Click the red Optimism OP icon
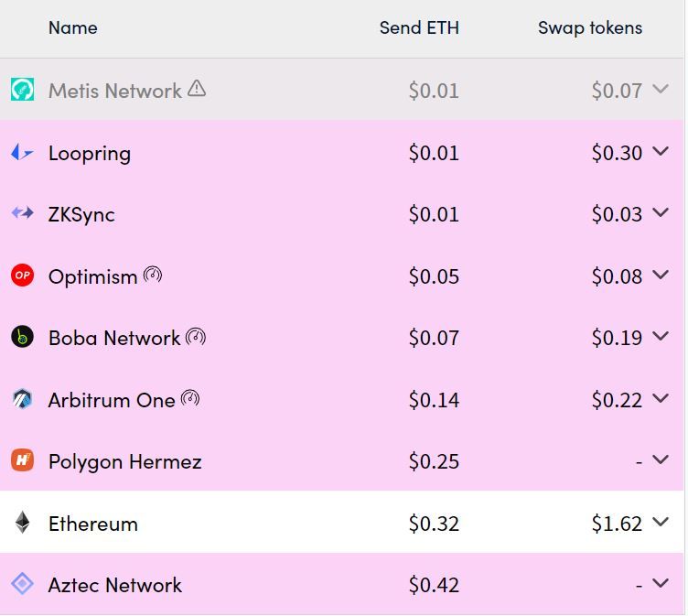Screen dimensions: 688x616 tap(22, 276)
